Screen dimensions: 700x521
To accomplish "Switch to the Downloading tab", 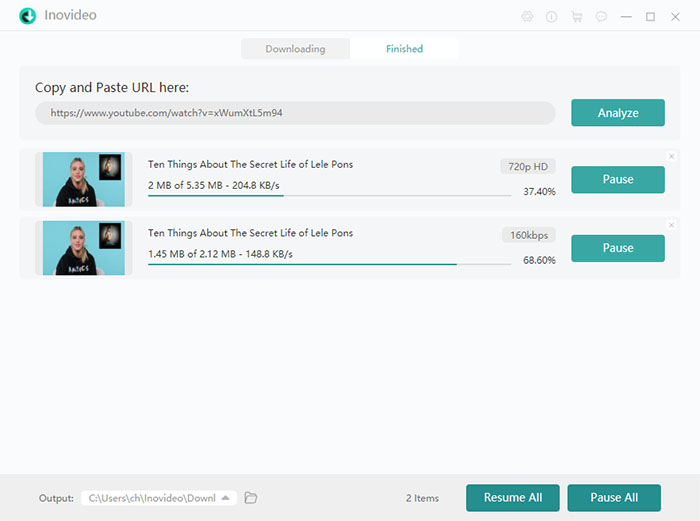I will tap(295, 49).
